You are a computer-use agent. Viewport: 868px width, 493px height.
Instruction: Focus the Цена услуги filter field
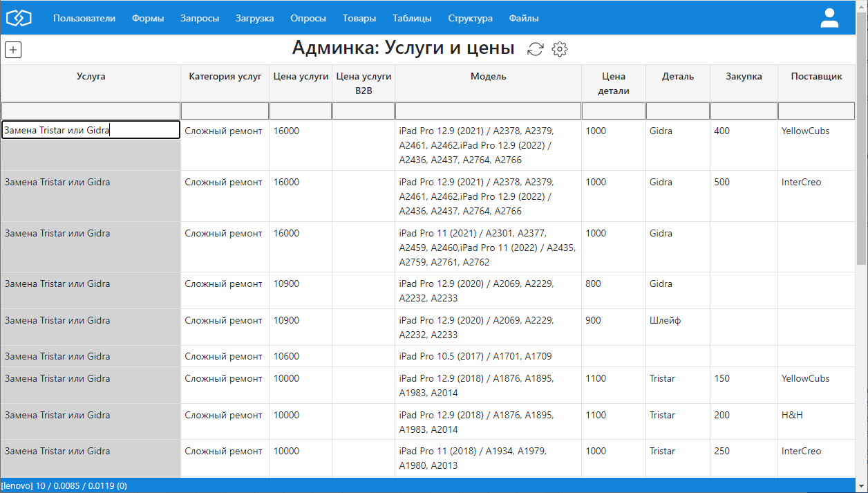(x=301, y=111)
